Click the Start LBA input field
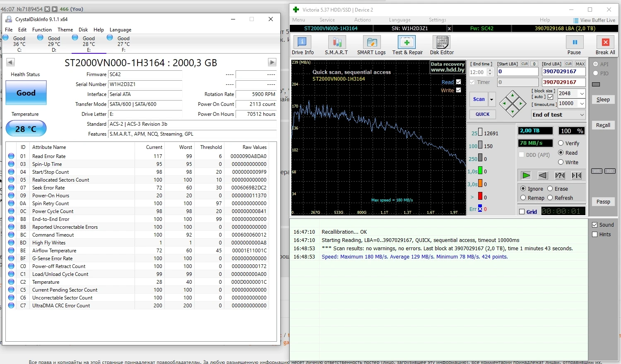The width and height of the screenshot is (621, 364). point(517,72)
